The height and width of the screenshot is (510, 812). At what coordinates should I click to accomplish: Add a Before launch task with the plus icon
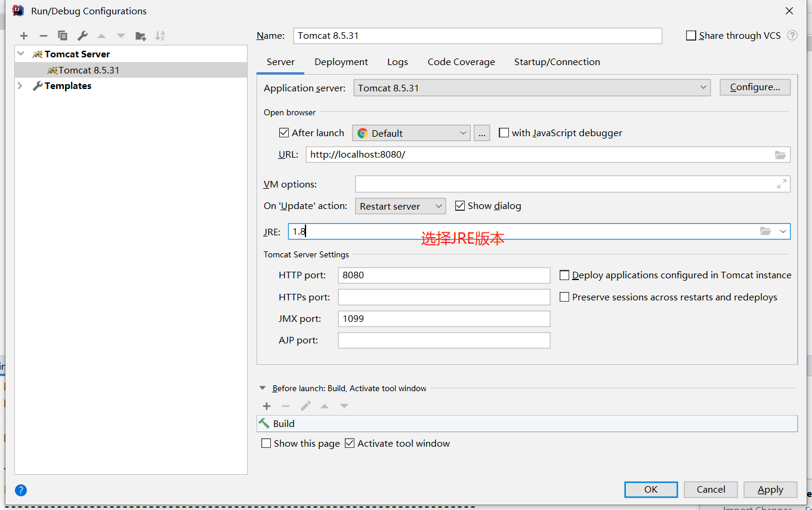tap(267, 406)
